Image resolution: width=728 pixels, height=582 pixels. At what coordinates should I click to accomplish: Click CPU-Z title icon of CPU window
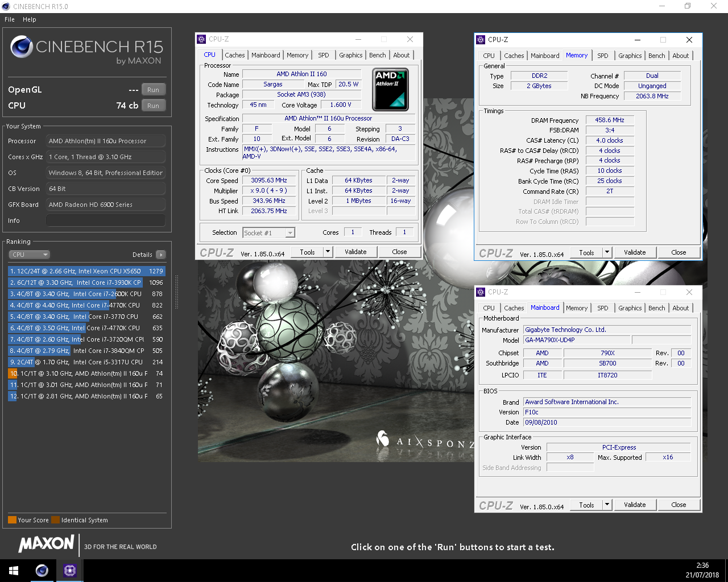(x=201, y=39)
